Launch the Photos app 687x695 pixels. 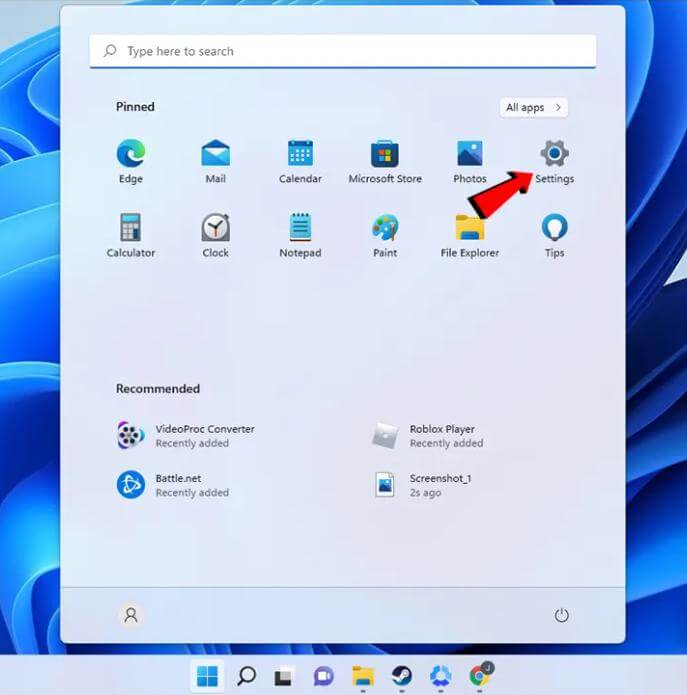470,161
